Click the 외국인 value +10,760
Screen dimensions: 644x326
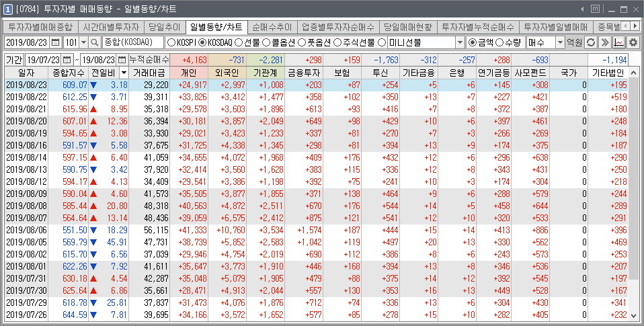pyautogui.click(x=231, y=230)
